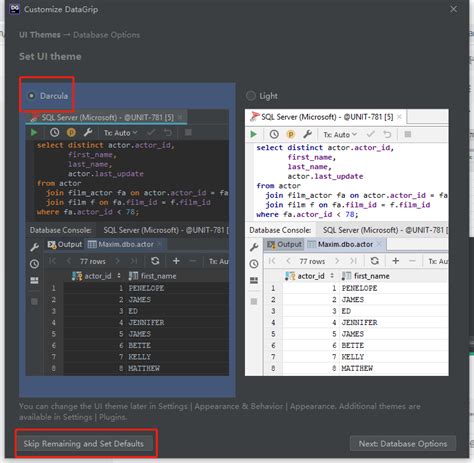This screenshot has height=463, width=474.
Task: Click Next: Database Options button
Action: point(403,444)
